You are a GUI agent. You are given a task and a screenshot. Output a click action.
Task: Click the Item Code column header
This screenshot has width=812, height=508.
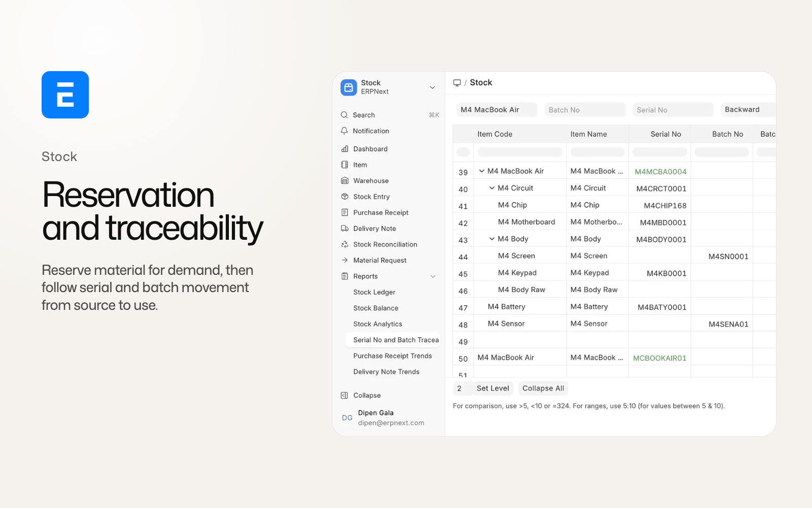[x=520, y=134]
